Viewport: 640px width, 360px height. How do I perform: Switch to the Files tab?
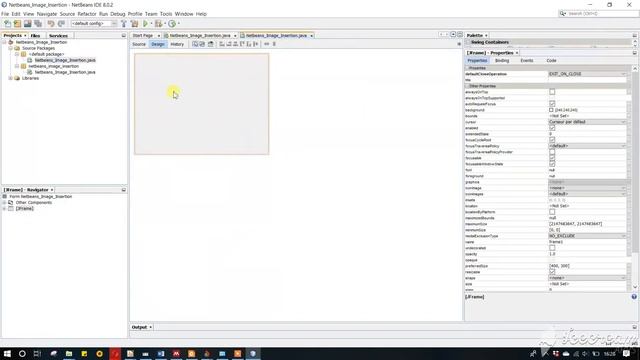[36, 36]
